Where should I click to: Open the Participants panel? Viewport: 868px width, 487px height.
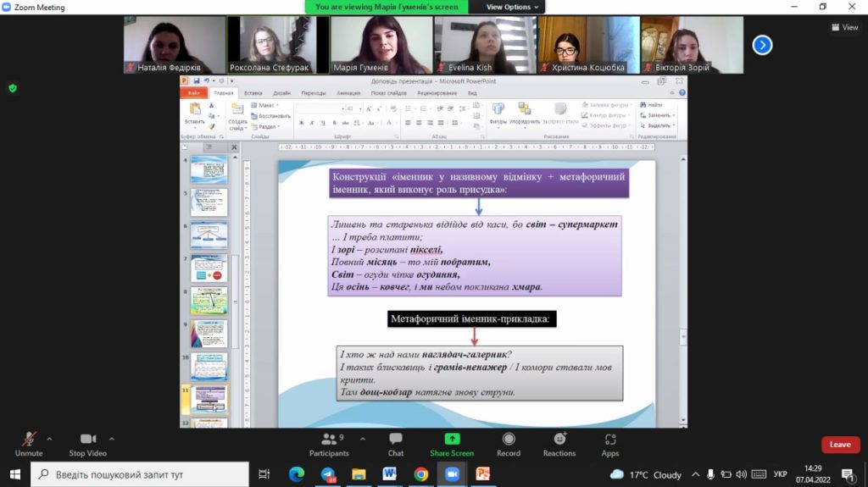tap(330, 445)
